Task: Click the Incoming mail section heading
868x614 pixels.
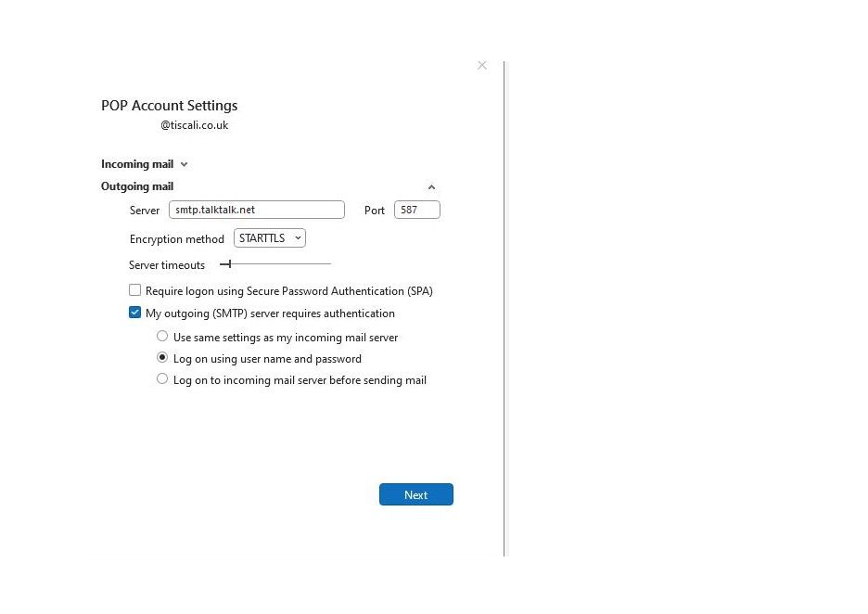Action: point(137,164)
